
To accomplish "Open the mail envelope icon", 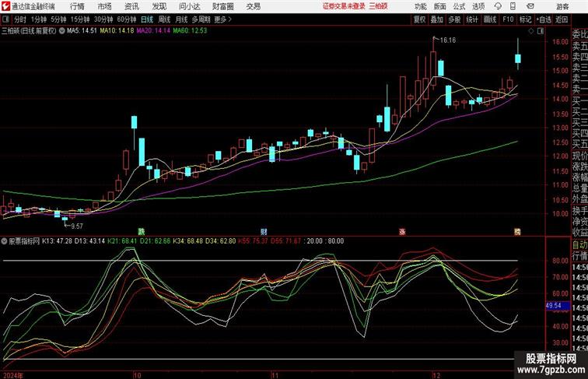I will (530, 6).
